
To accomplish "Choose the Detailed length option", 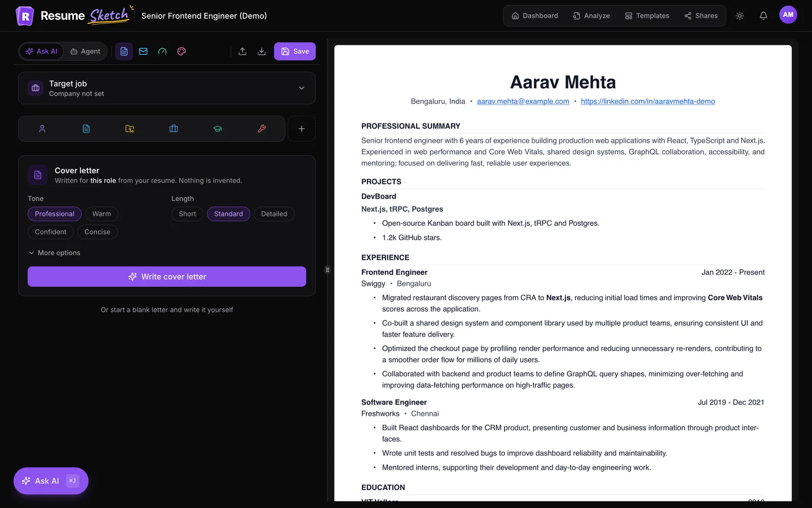I will point(274,214).
